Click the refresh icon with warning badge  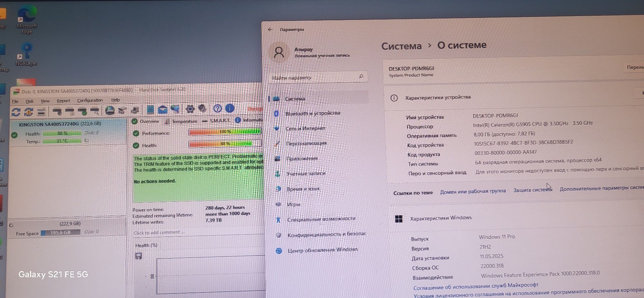[x=29, y=112]
